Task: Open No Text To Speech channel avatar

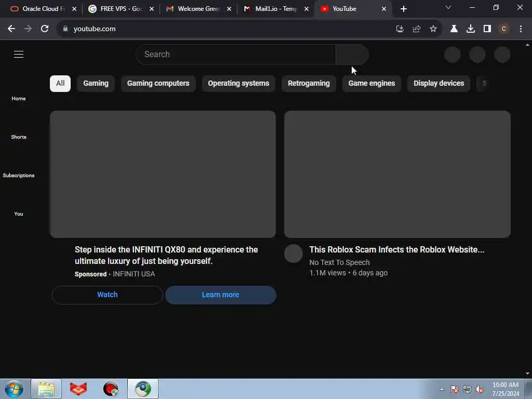Action: (294, 254)
